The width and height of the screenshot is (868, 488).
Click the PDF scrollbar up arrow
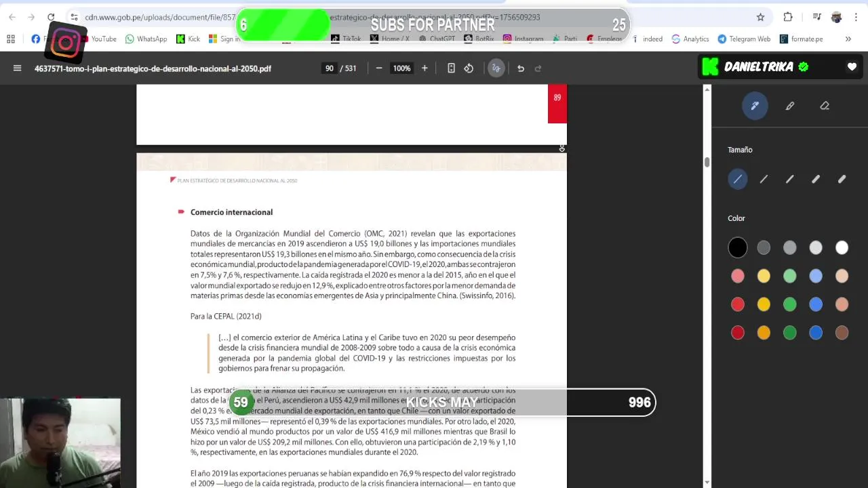click(707, 89)
